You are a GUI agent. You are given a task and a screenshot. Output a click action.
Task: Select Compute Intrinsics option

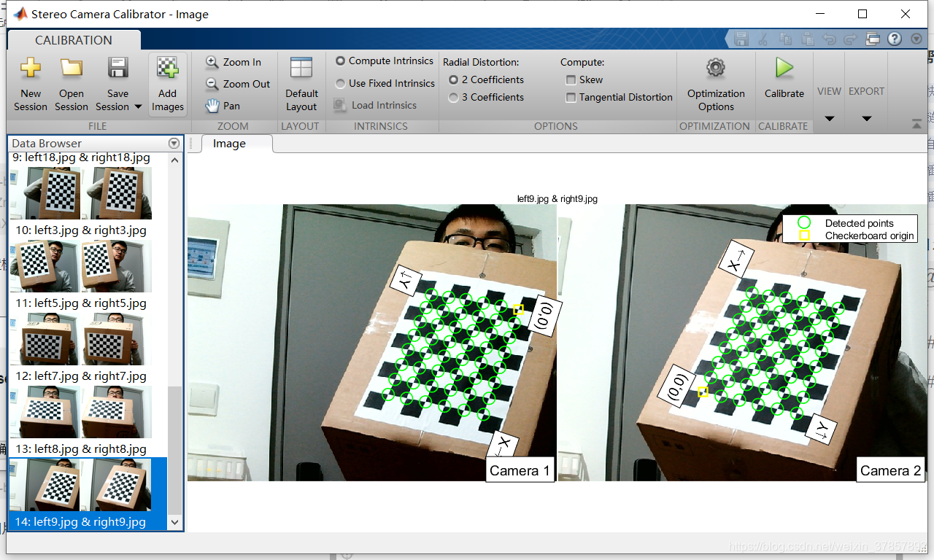tap(384, 61)
